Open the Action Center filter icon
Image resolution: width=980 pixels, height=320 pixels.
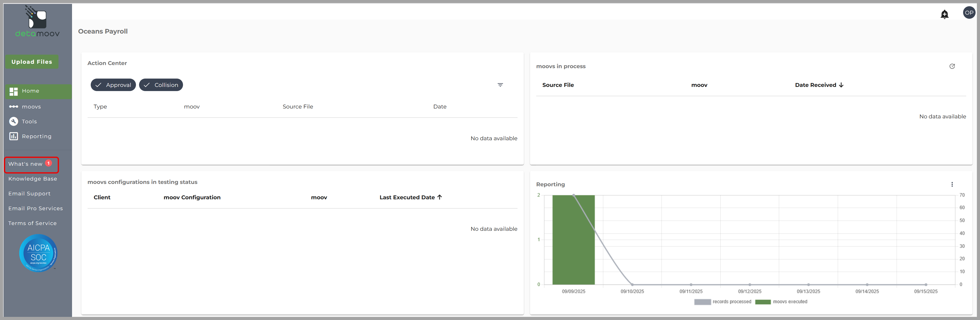click(x=500, y=85)
